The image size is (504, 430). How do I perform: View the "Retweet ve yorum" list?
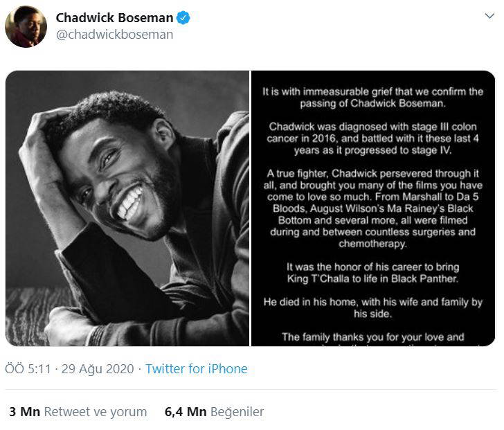point(96,411)
